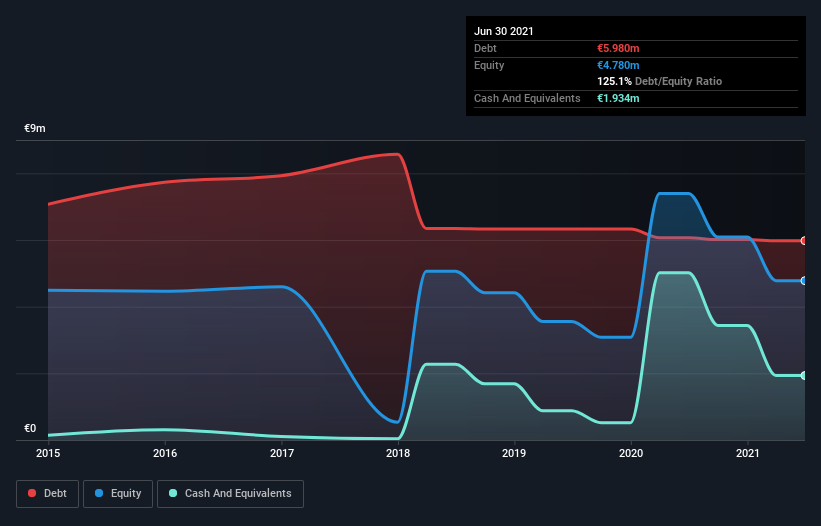Toggle the Equity legend button

point(118,494)
